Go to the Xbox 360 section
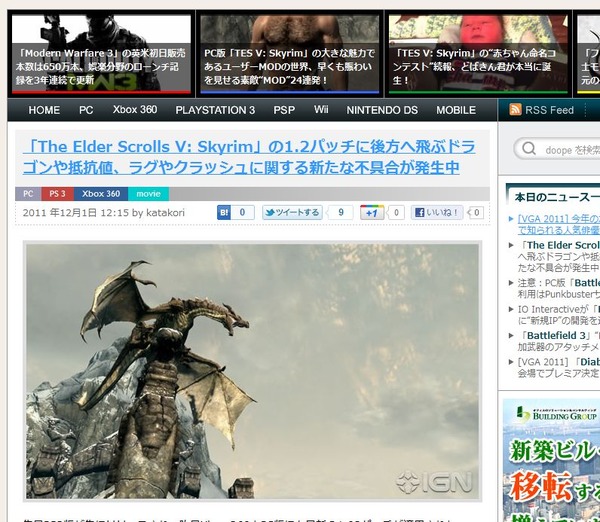Image resolution: width=600 pixels, height=522 pixels. click(135, 110)
